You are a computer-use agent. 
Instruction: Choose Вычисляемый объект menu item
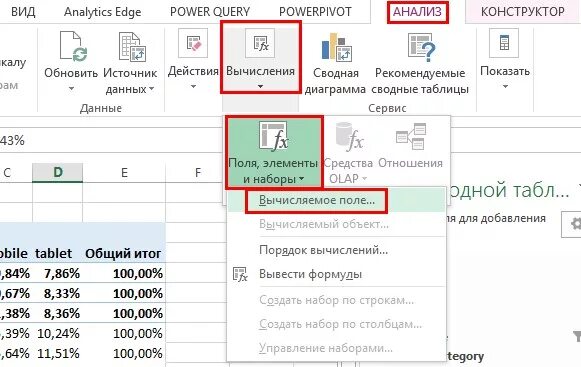[336, 224]
